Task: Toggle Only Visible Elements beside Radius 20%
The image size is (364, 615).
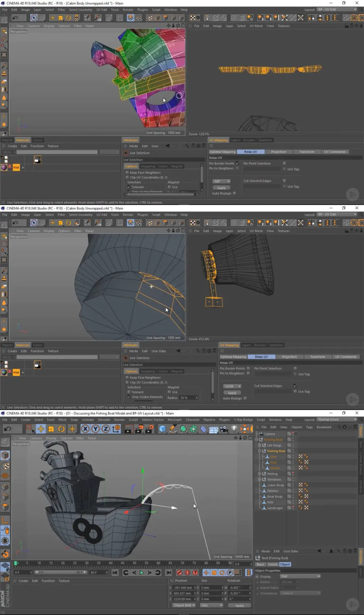Action: coord(129,397)
